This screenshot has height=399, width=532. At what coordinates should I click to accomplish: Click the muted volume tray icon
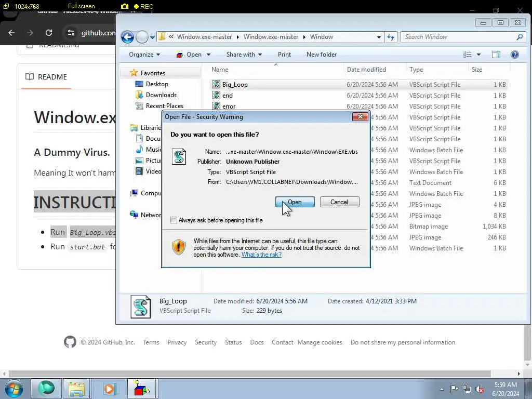click(x=480, y=390)
